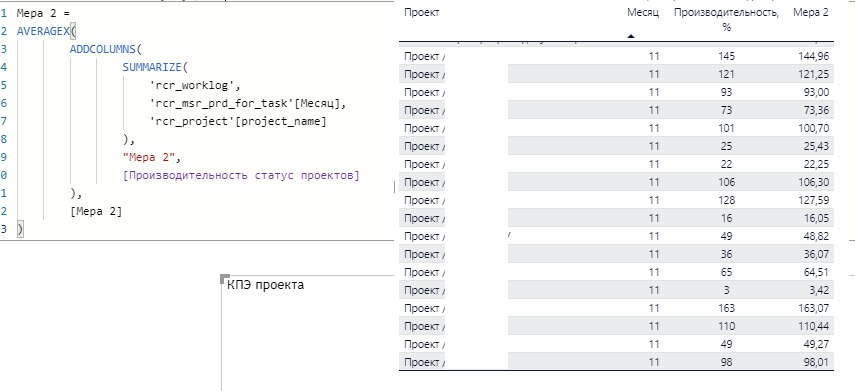Sort table by the Проект column header
Viewport: 855px width, 391px height.
[x=422, y=13]
